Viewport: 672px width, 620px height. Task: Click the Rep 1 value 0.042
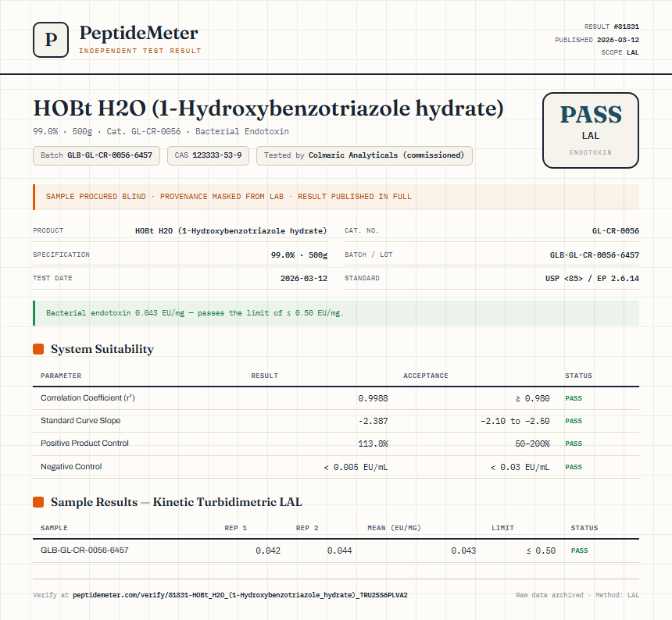coord(268,551)
